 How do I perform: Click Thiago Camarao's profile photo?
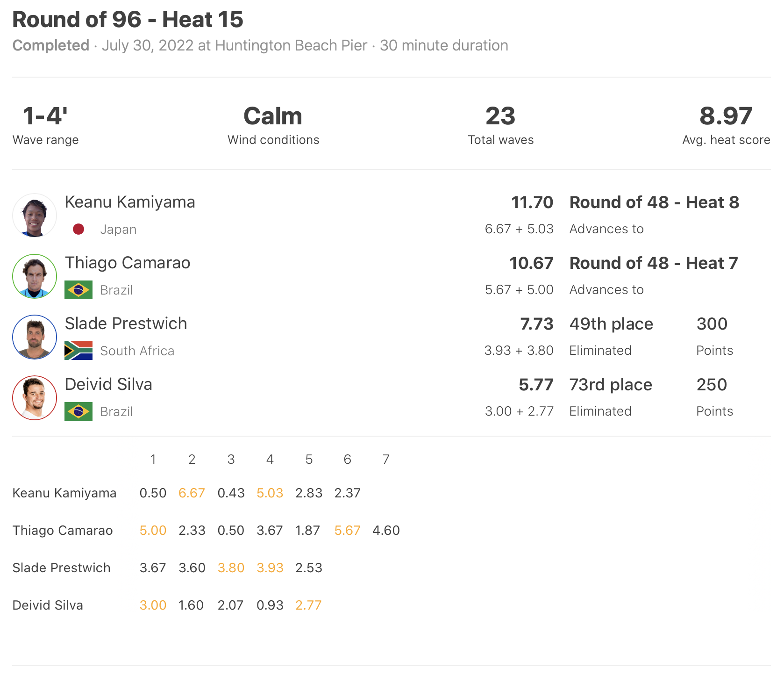click(x=35, y=276)
